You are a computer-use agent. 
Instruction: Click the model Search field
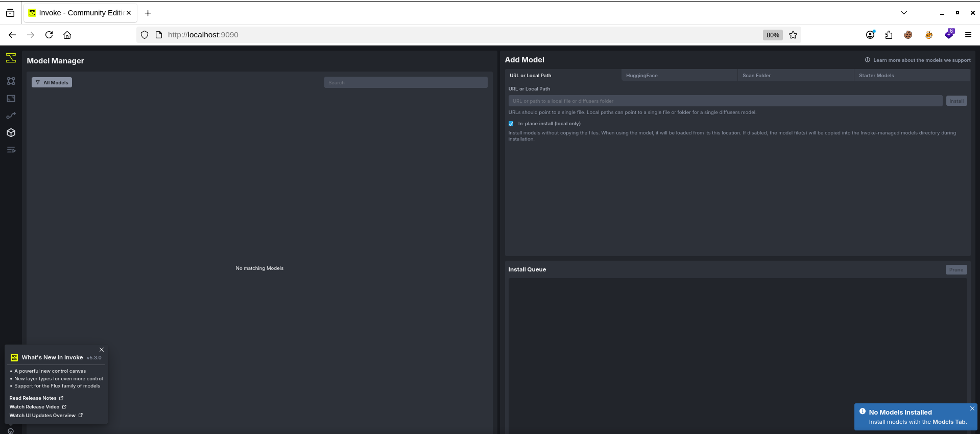click(406, 82)
